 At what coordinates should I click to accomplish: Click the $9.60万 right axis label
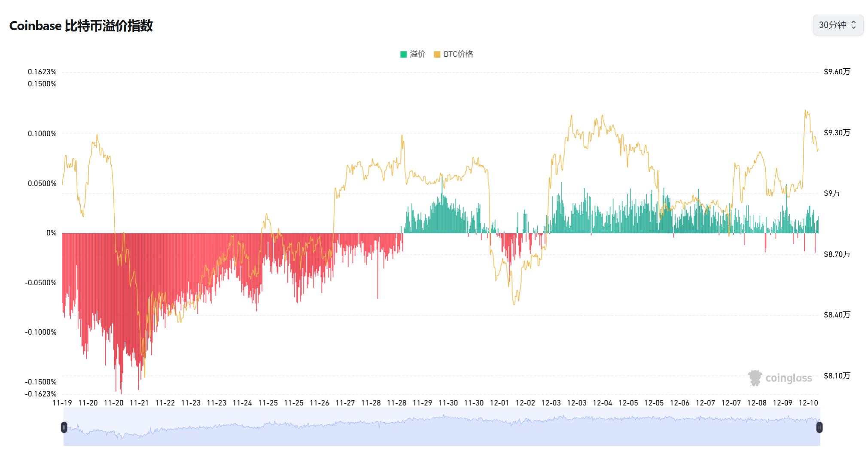837,72
